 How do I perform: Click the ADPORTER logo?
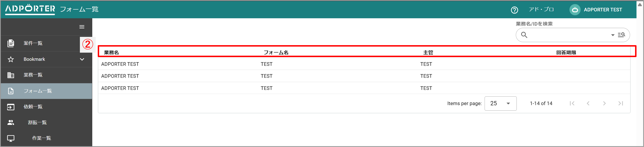pyautogui.click(x=29, y=9)
